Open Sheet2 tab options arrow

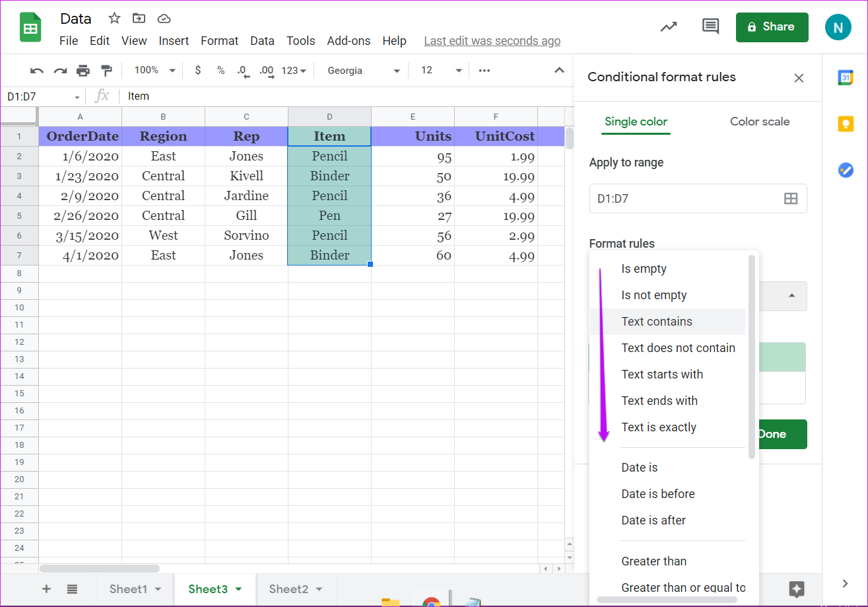pos(319,589)
